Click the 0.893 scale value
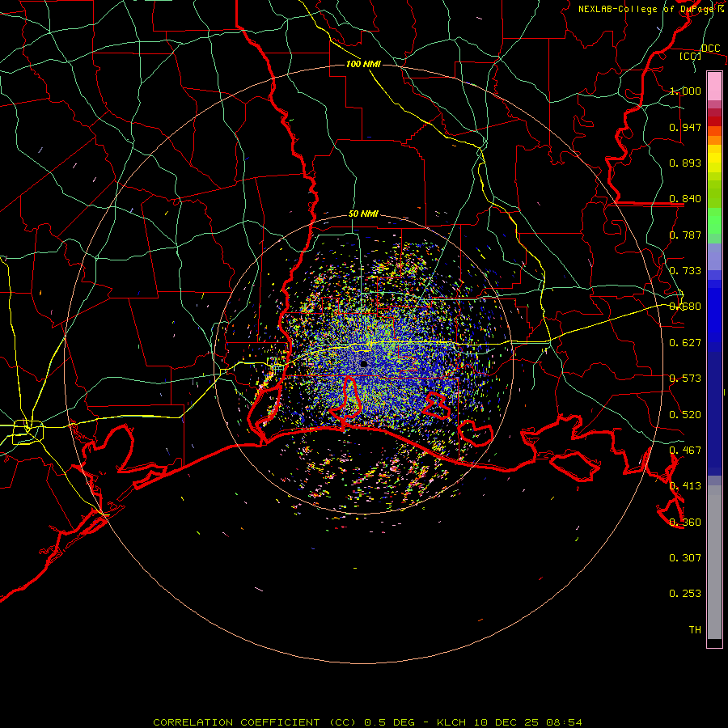The width and height of the screenshot is (728, 728). tap(685, 163)
